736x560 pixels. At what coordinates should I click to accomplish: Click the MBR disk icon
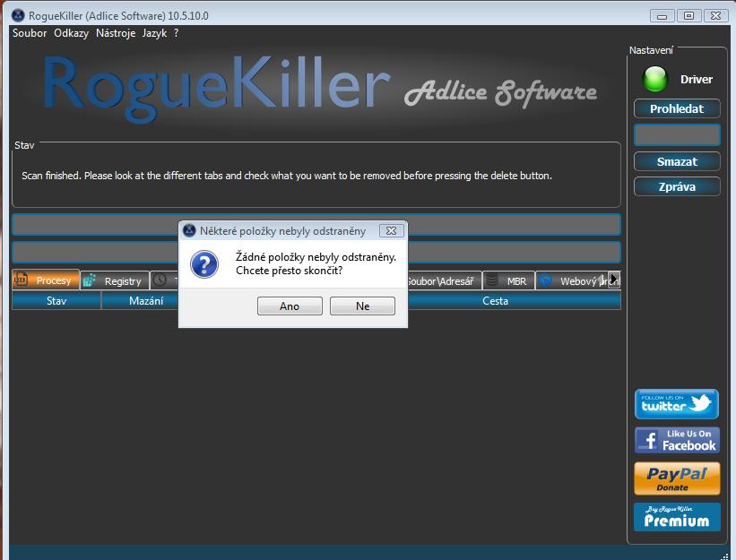(492, 280)
